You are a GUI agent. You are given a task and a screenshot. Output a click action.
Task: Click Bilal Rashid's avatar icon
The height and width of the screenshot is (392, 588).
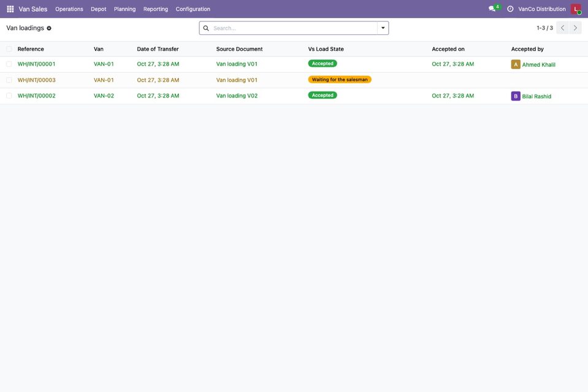coord(516,96)
